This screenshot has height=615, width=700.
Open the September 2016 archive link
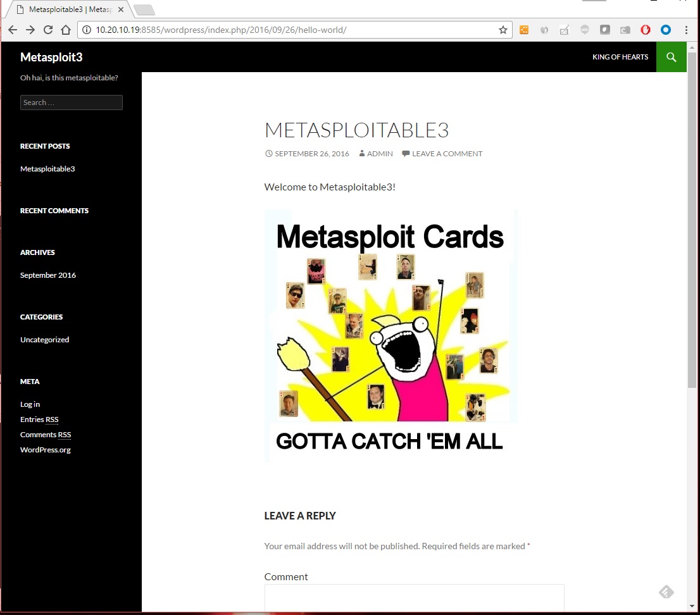pyautogui.click(x=48, y=275)
